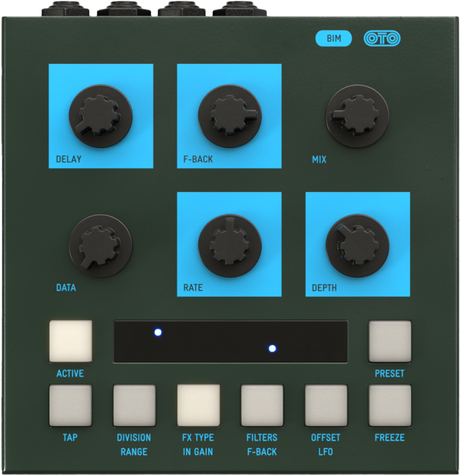
Task: Click the OTO logo icon
Action: tap(382, 39)
